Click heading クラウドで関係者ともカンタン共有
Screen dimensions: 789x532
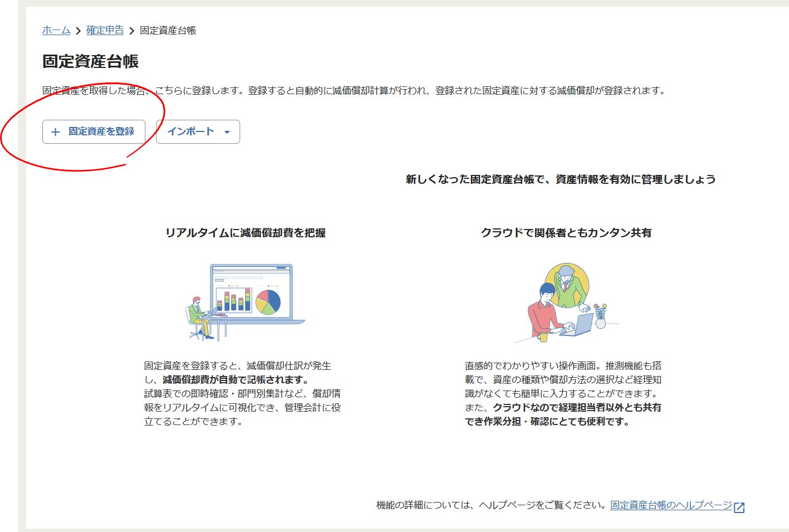point(566,233)
